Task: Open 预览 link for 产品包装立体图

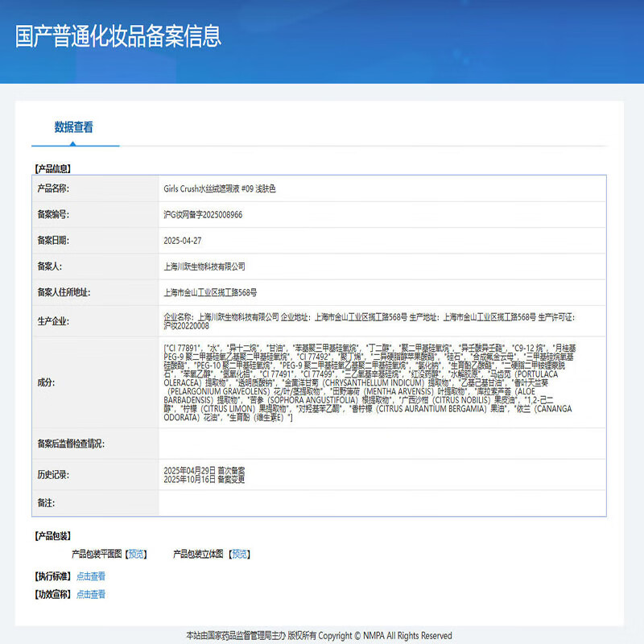Action: point(241,554)
